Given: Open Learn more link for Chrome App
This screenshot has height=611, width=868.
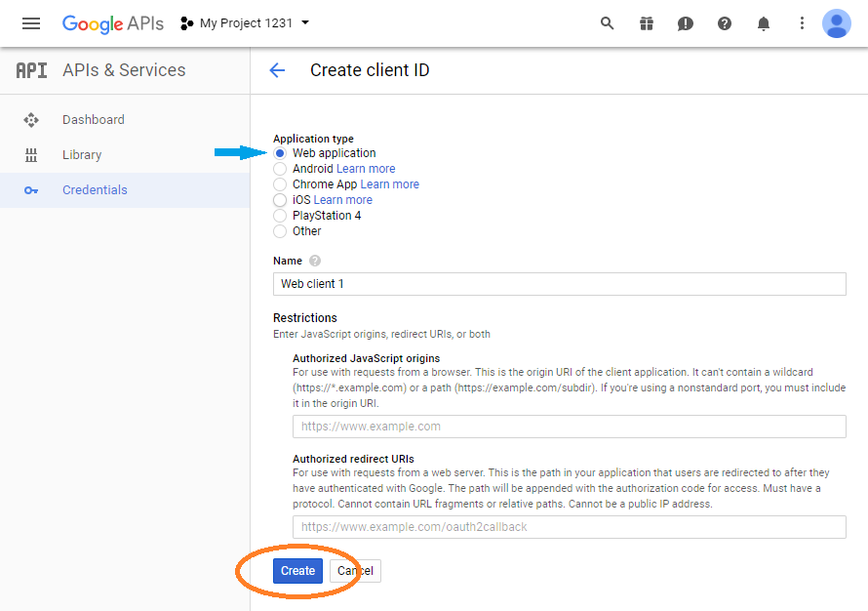Looking at the screenshot, I should point(390,183).
